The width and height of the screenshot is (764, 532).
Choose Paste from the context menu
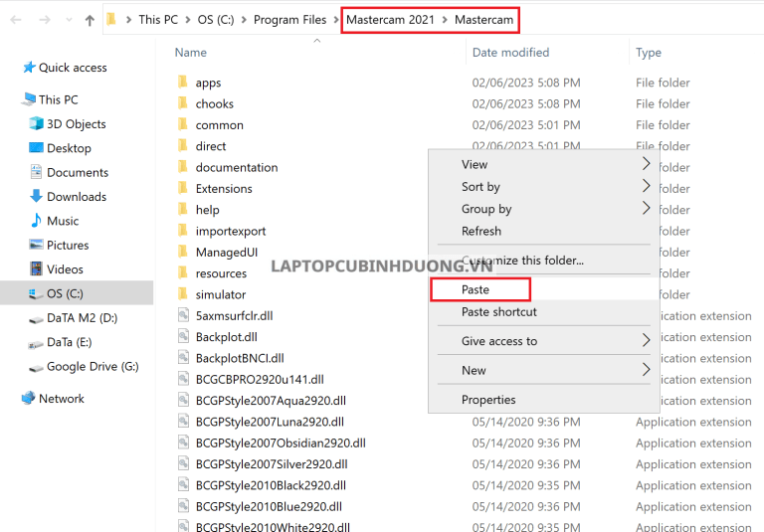pyautogui.click(x=476, y=289)
